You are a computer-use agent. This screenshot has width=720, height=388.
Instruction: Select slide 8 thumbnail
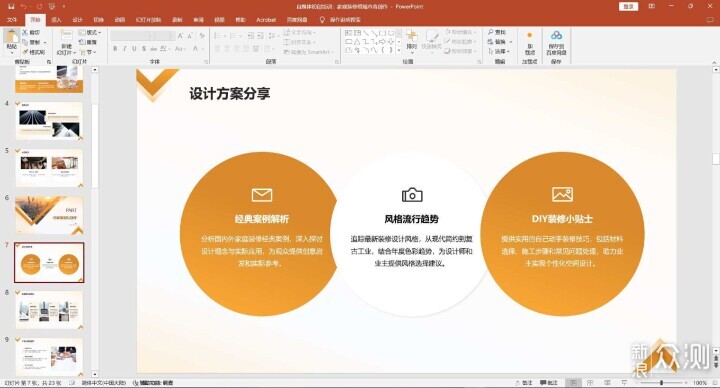point(49,310)
